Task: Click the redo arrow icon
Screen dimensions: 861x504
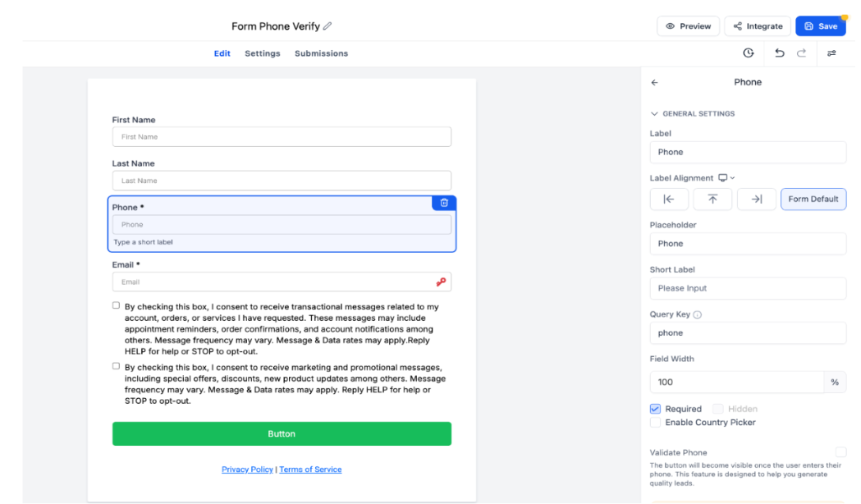Action: click(801, 53)
